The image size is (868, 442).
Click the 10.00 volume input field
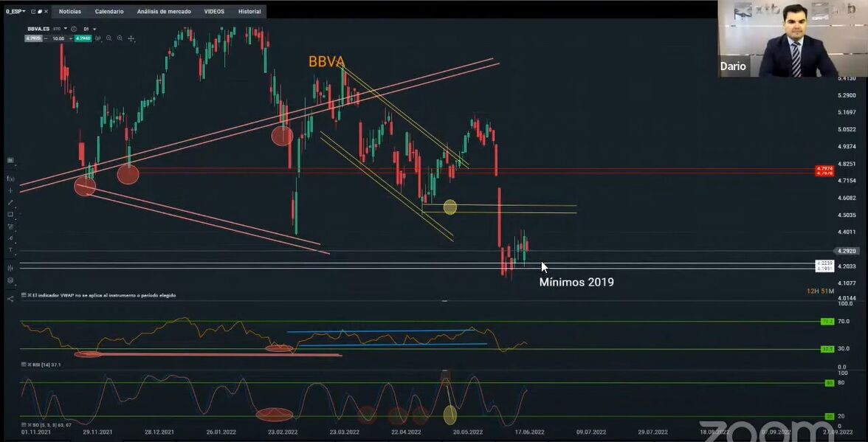pos(58,38)
